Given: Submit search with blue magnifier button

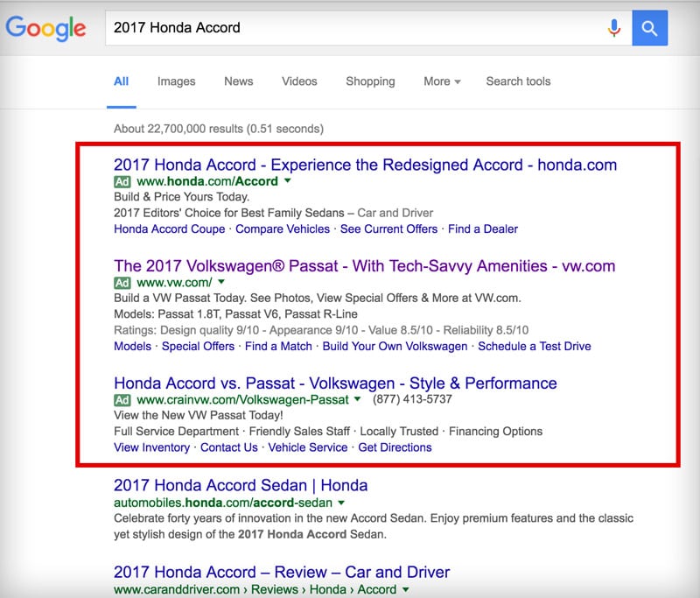Looking at the screenshot, I should [x=649, y=28].
